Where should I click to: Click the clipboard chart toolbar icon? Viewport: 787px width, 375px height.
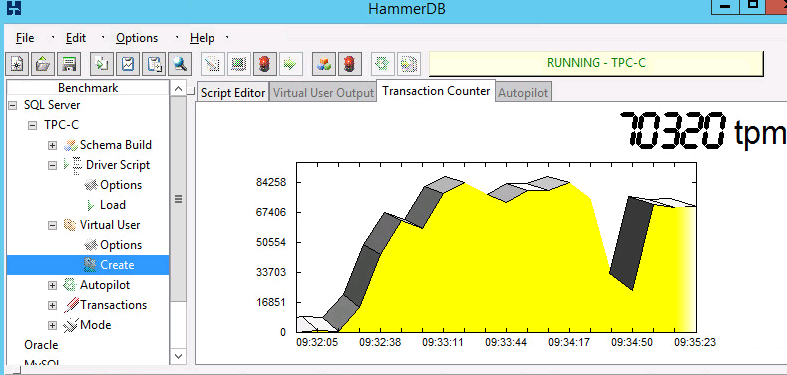pyautogui.click(x=128, y=64)
